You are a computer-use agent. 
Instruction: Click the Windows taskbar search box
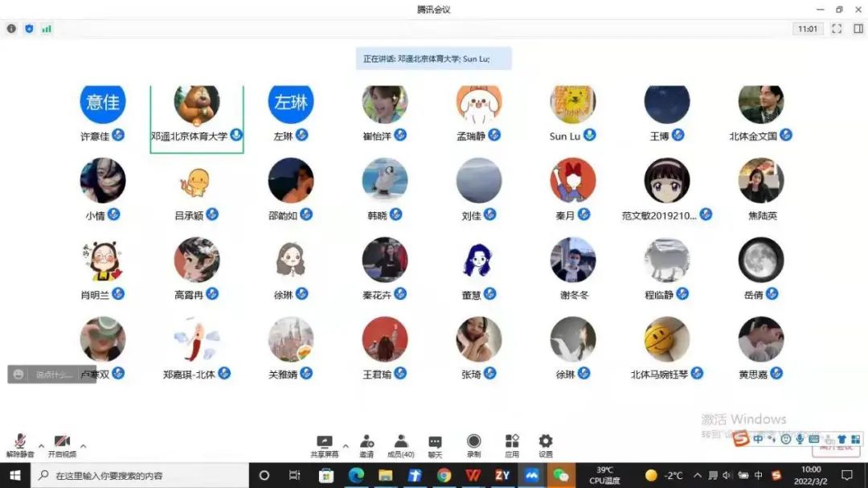(x=140, y=475)
